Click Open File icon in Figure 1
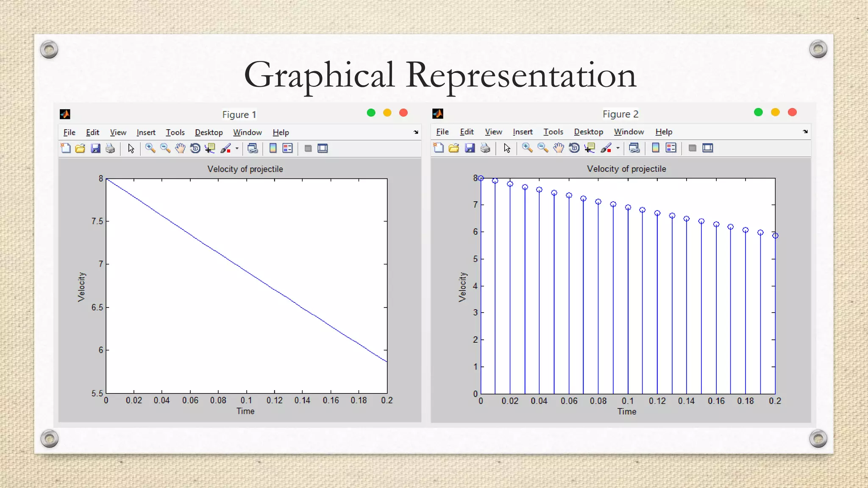The image size is (868, 488). (x=80, y=148)
